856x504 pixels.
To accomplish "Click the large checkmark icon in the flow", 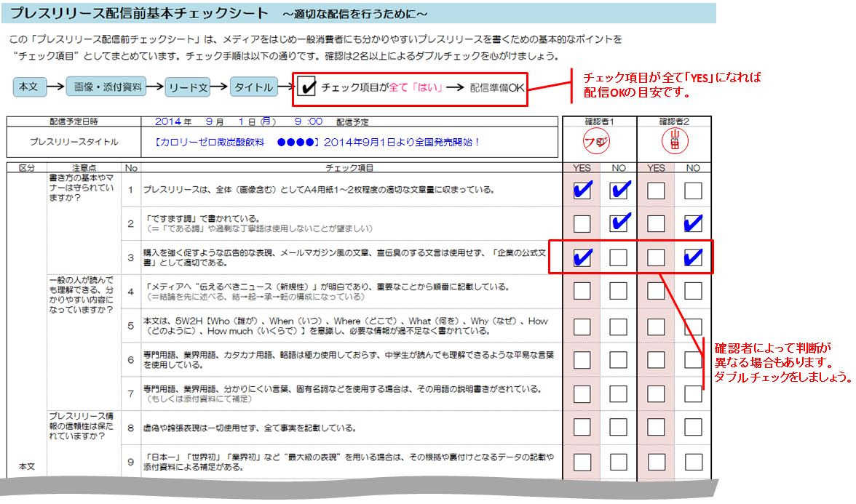I will [x=308, y=87].
